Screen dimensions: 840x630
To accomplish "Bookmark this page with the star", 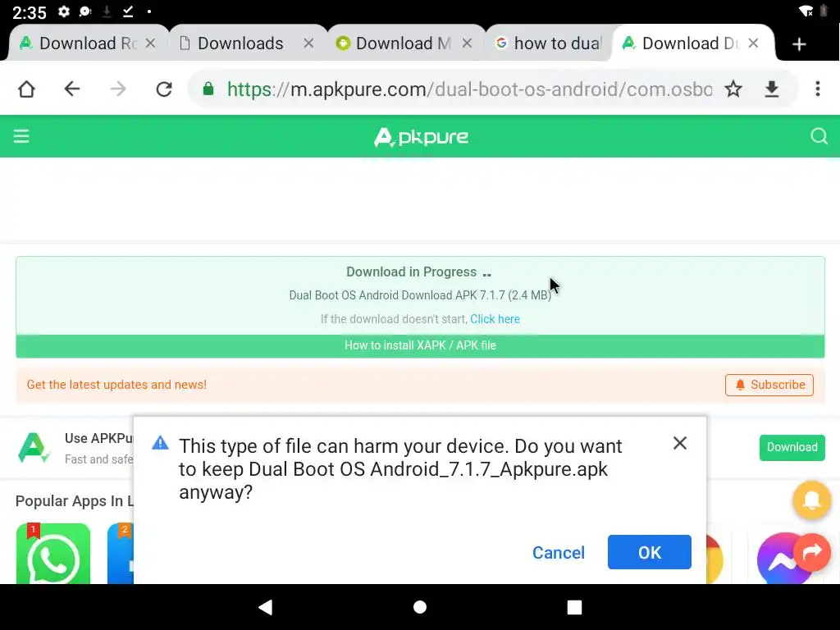I will [x=733, y=89].
